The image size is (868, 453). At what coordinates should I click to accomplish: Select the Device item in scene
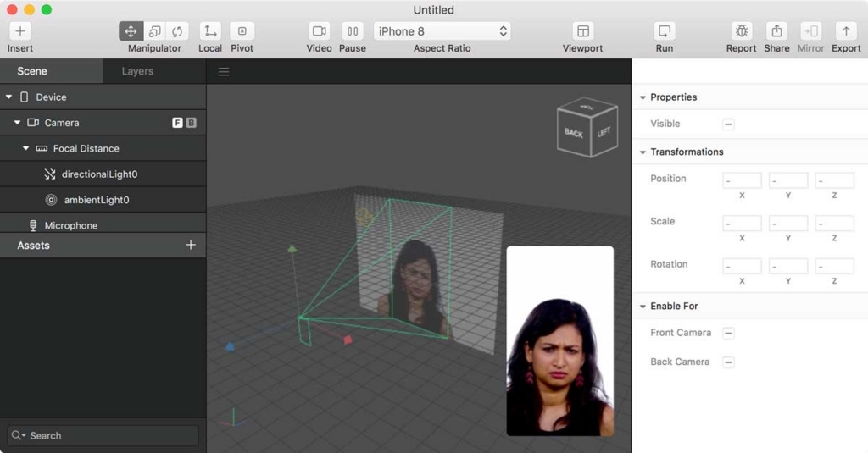103,97
